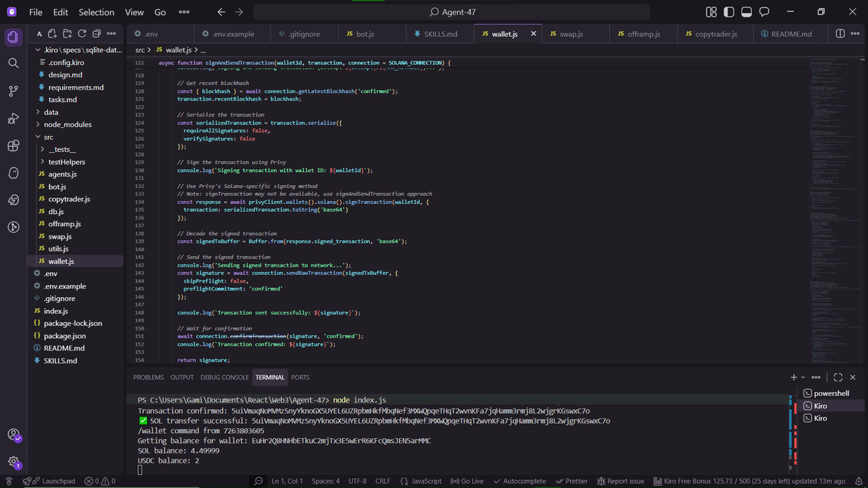The image size is (868, 488).
Task: Open the chat panel icon in title bar
Action: point(765,12)
